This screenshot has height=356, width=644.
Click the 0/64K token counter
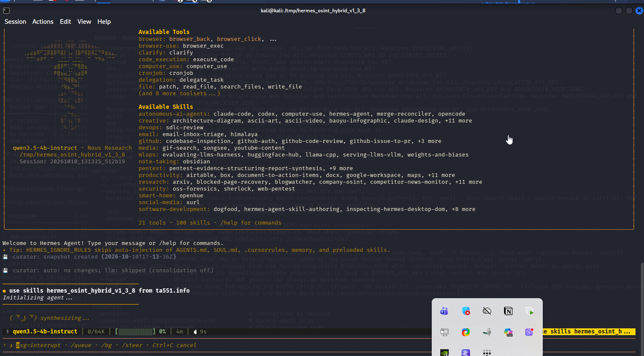pos(96,332)
